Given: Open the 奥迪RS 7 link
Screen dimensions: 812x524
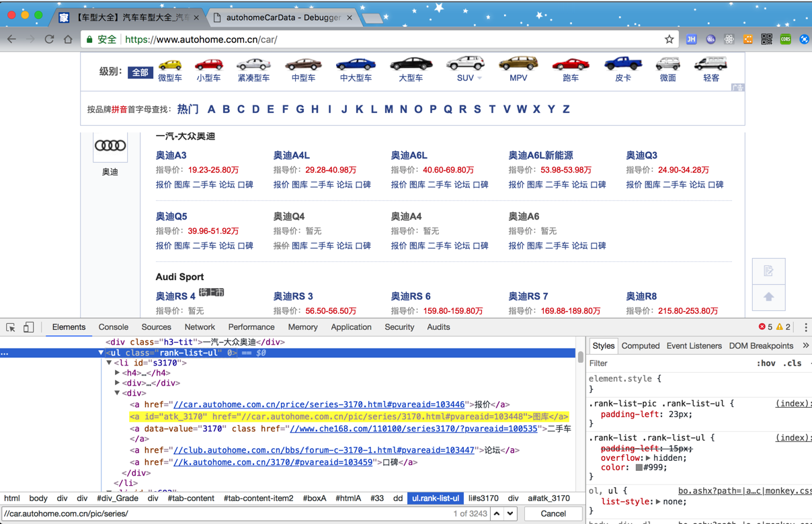Looking at the screenshot, I should point(528,296).
